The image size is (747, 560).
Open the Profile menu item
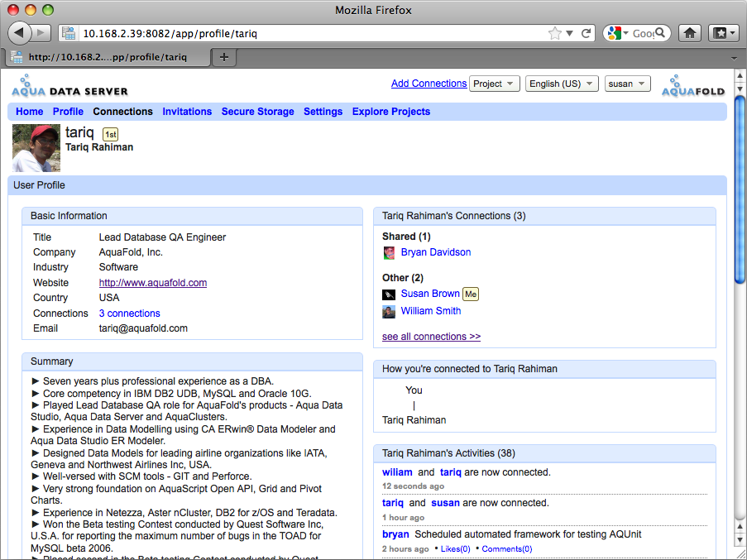[68, 112]
